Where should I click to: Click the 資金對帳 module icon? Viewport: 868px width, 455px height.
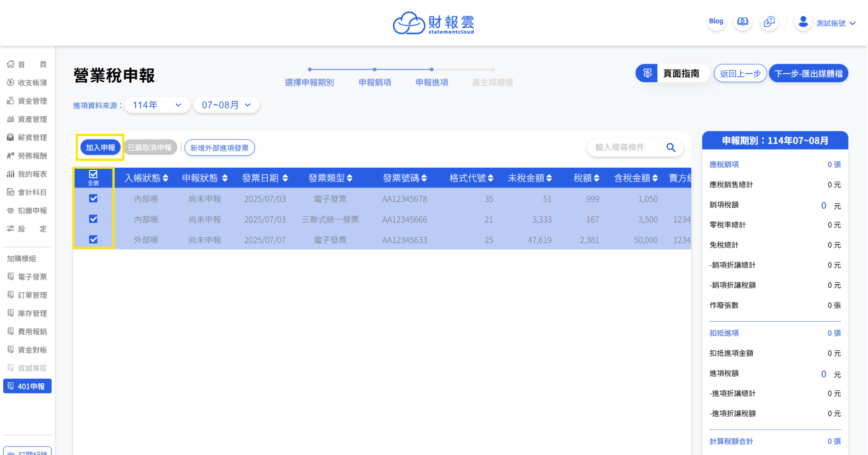10,349
